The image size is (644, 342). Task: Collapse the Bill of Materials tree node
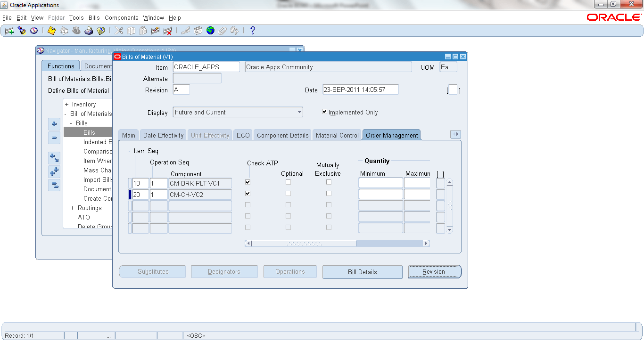66,114
